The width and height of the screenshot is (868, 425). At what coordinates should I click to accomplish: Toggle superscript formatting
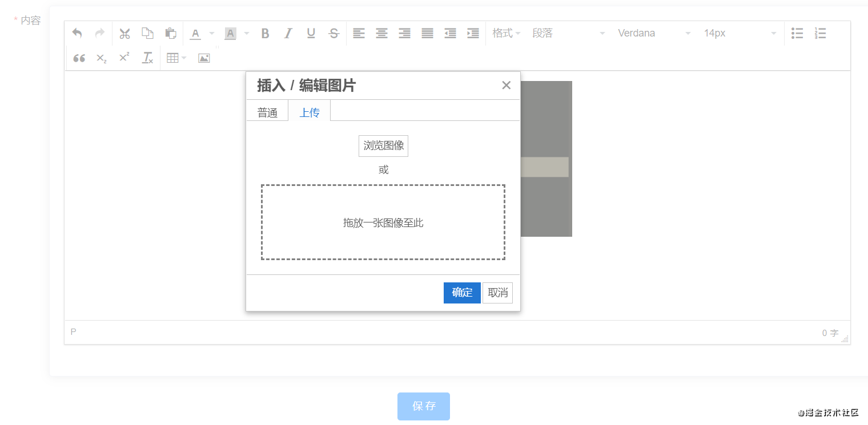[x=124, y=57]
